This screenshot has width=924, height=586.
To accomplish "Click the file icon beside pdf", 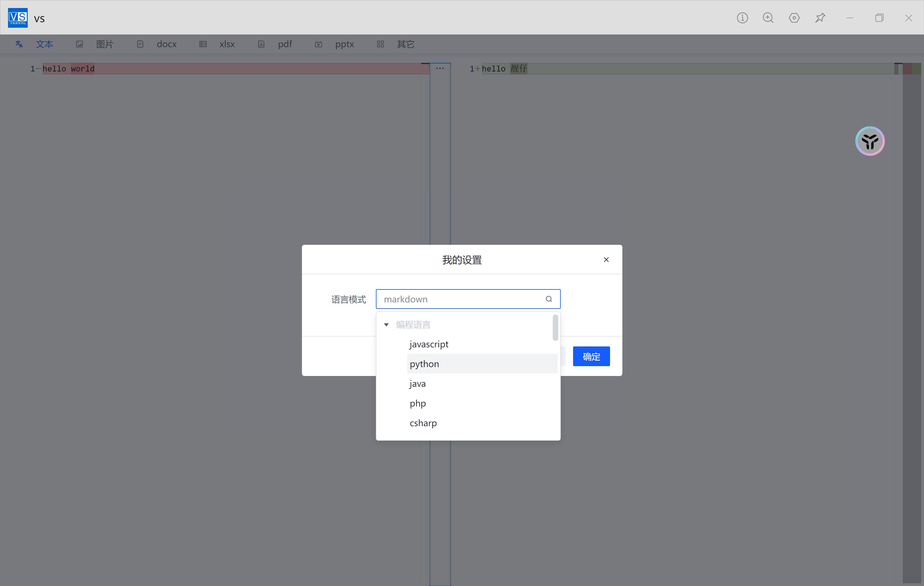I will (261, 44).
